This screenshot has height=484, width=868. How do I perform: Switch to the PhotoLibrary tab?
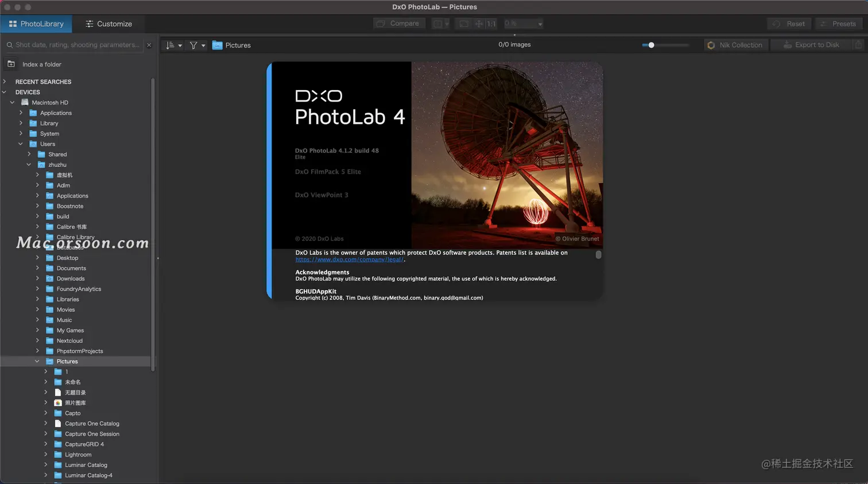point(36,24)
